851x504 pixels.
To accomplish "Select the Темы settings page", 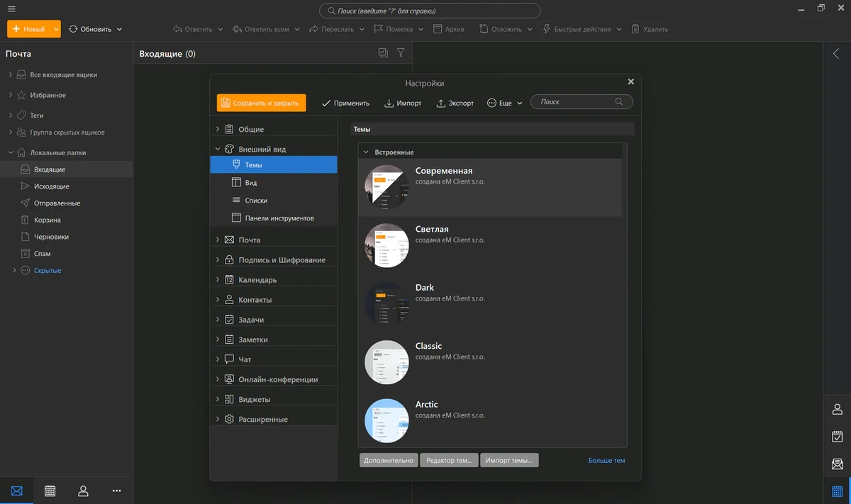I will point(274,164).
